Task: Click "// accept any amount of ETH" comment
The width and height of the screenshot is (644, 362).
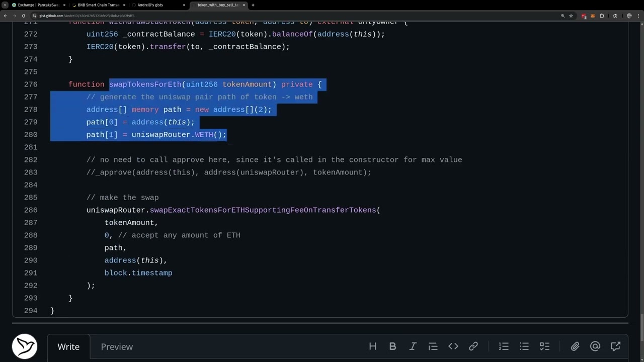Action: click(x=179, y=235)
